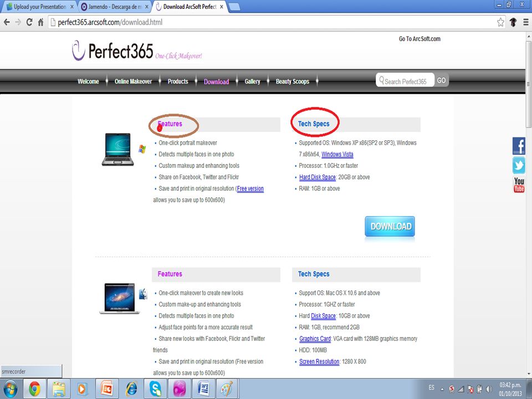The image size is (532, 399).
Task: Click the hat extension icon beside bookmark star
Action: pos(513,22)
